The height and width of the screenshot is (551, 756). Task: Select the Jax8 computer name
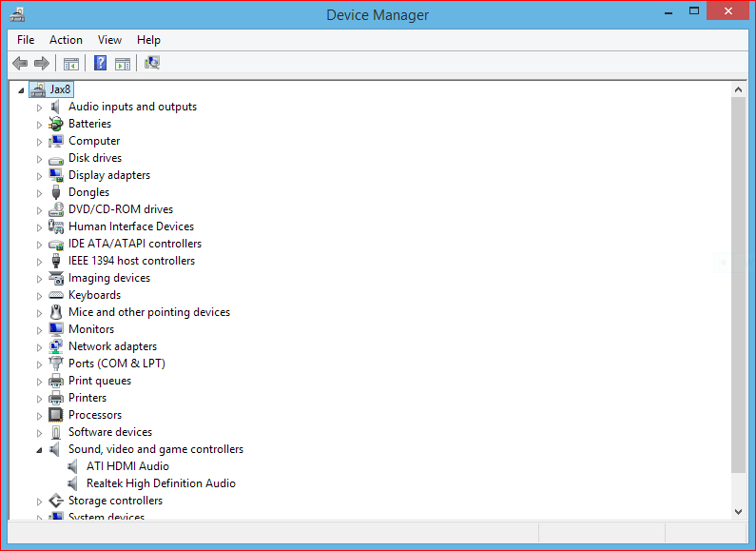tap(60, 89)
